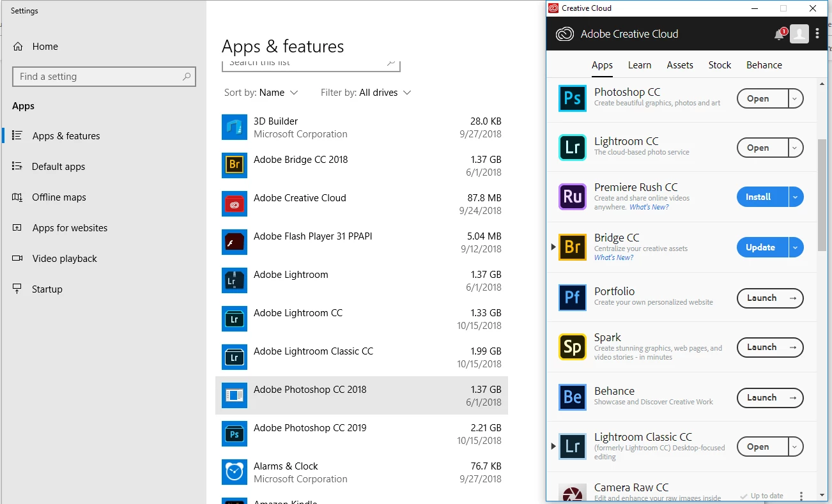Screen dimensions: 832x504
Task: Click the Search this list field
Action: tap(311, 65)
